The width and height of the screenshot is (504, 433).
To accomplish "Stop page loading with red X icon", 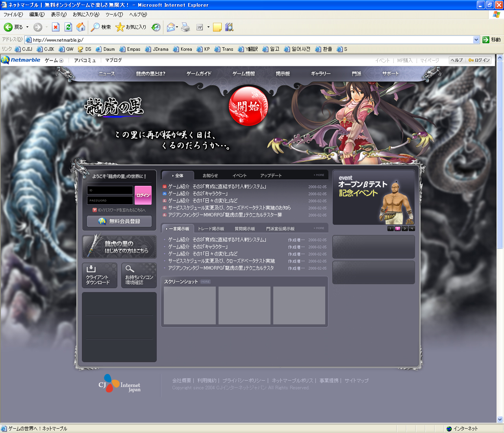I will (56, 27).
